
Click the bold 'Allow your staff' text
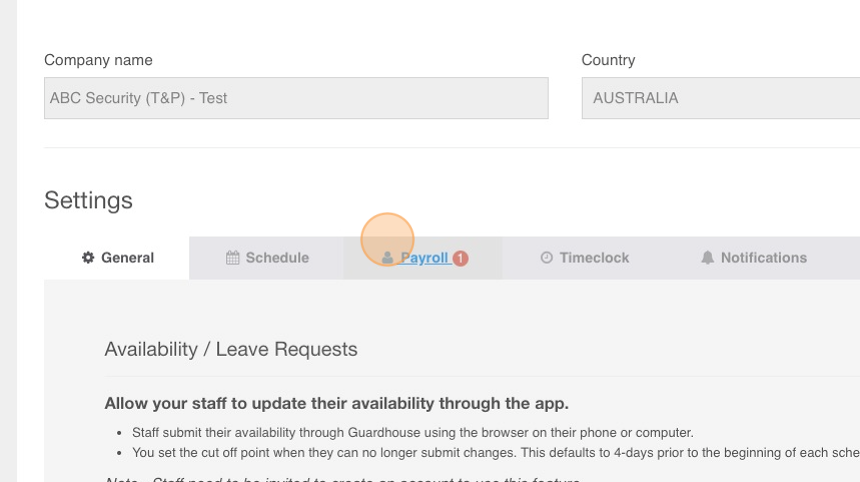click(x=336, y=403)
